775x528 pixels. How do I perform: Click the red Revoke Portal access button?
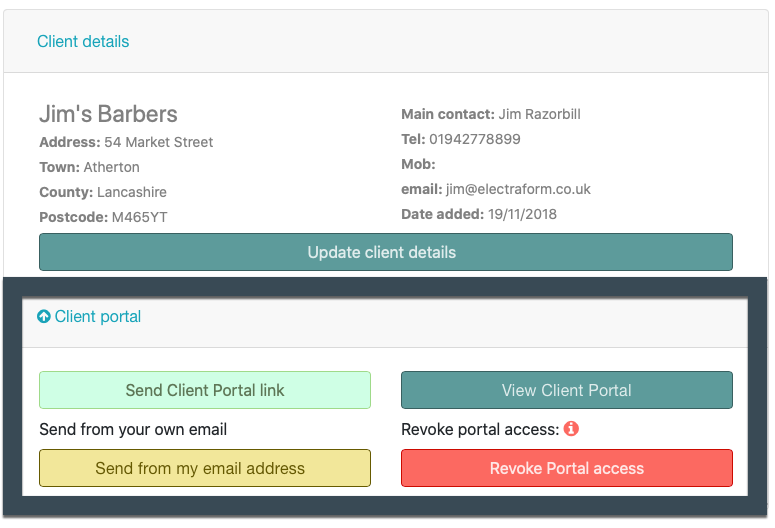tap(566, 468)
